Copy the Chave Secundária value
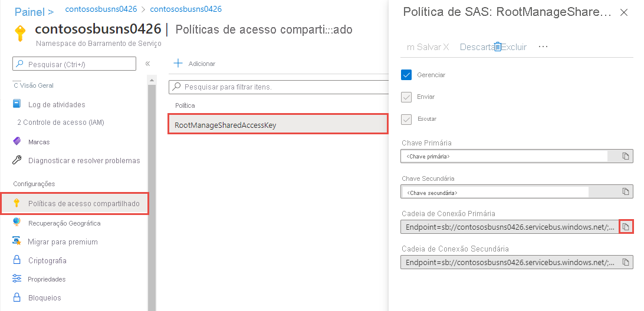This screenshot has width=644, height=311. click(x=626, y=191)
